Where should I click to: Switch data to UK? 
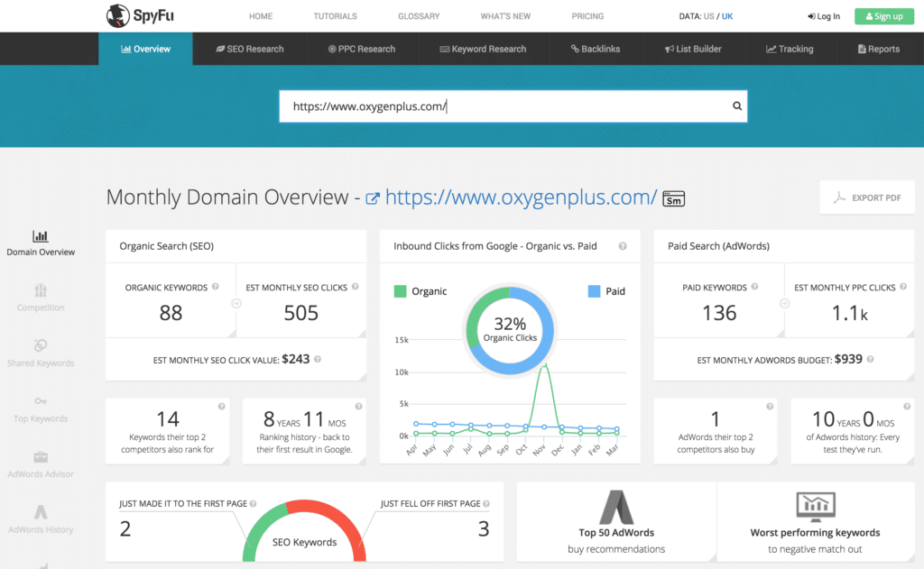[727, 16]
